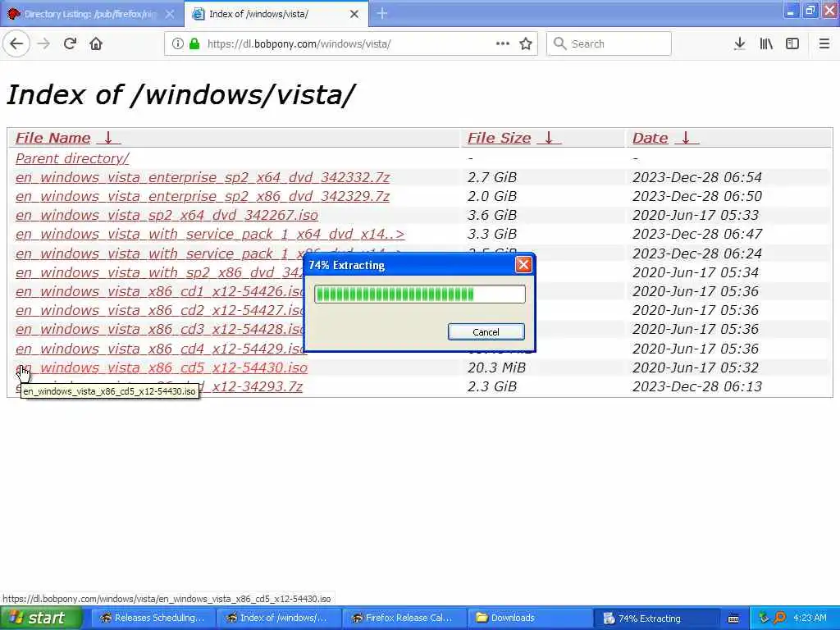Image resolution: width=840 pixels, height=630 pixels.
Task: Open en_windows_vista_sp2_x64_dvd_342267.iso link
Action: [167, 215]
